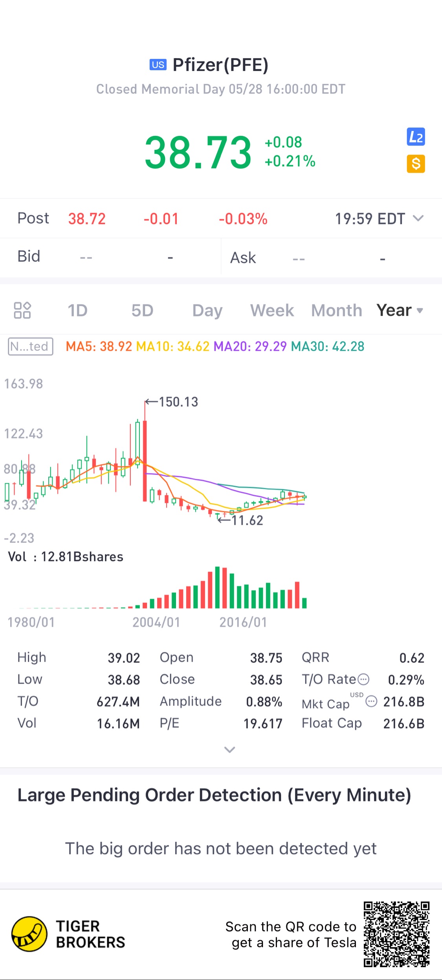Select the Day chart tab
Screen dimensions: 442x980
pos(207,311)
